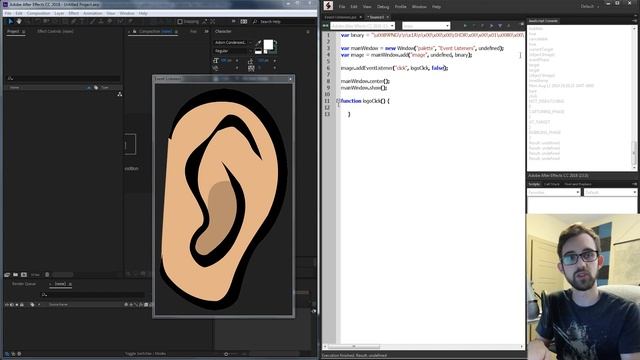640x360 pixels.
Task: Expand layer switches pane icon at timeline bottom
Action: [x=7, y=353]
